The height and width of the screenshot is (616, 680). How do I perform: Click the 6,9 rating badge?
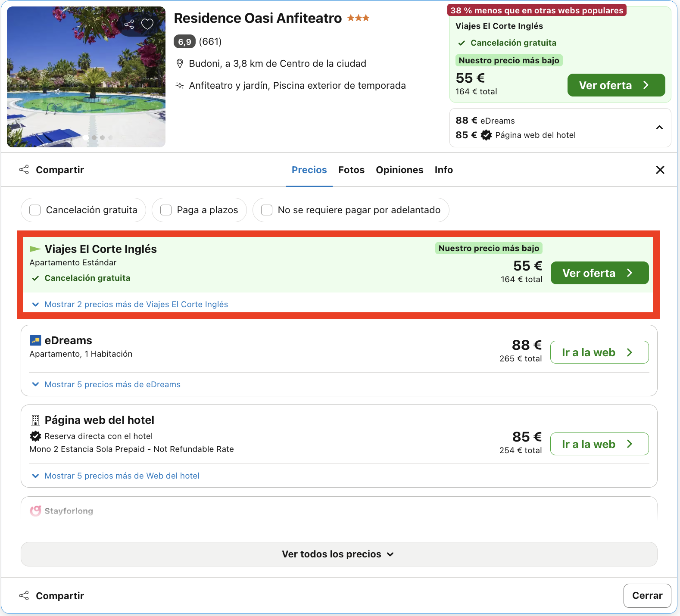pos(184,41)
